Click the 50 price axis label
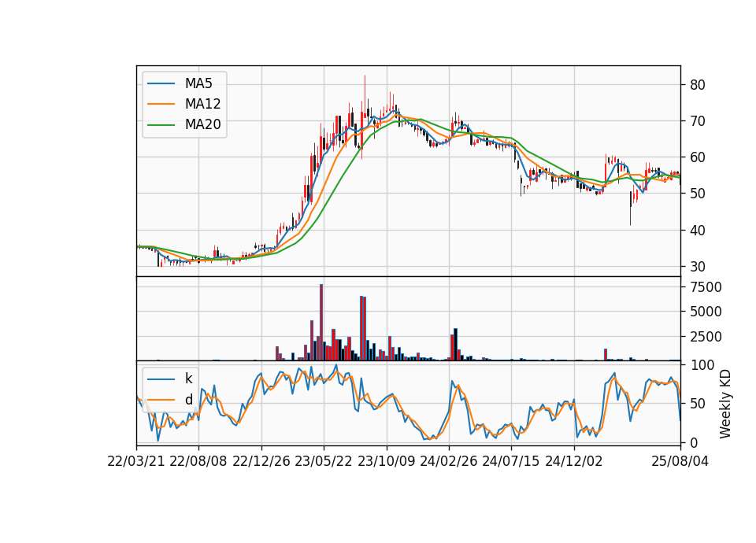Viewport: 756px width, 543px height. pyautogui.click(x=698, y=194)
